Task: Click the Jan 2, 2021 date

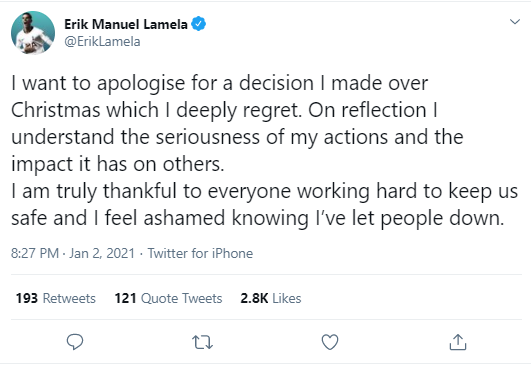Action: (x=102, y=253)
